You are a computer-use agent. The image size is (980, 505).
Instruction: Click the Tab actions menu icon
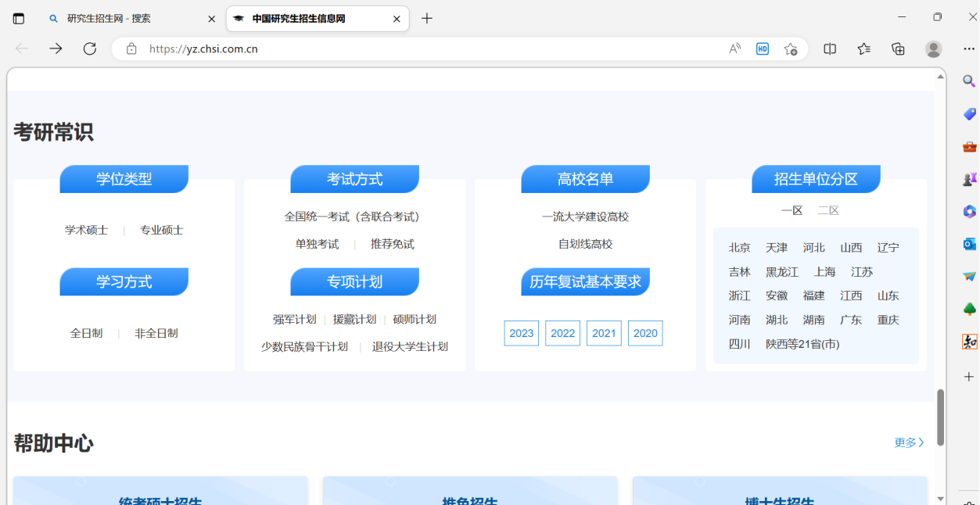(19, 19)
